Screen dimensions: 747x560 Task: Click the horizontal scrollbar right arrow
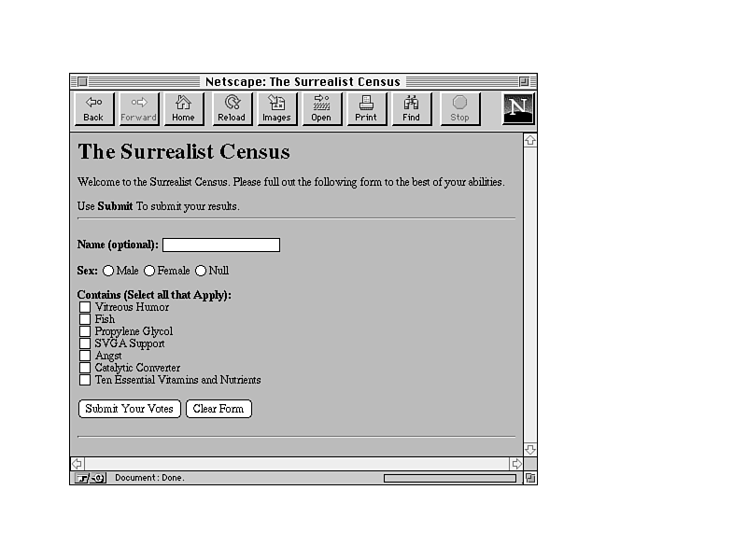point(515,464)
